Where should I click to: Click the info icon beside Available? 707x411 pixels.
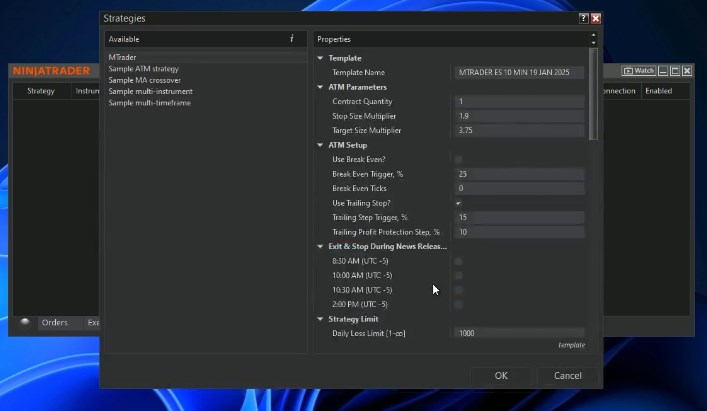[x=292, y=39]
